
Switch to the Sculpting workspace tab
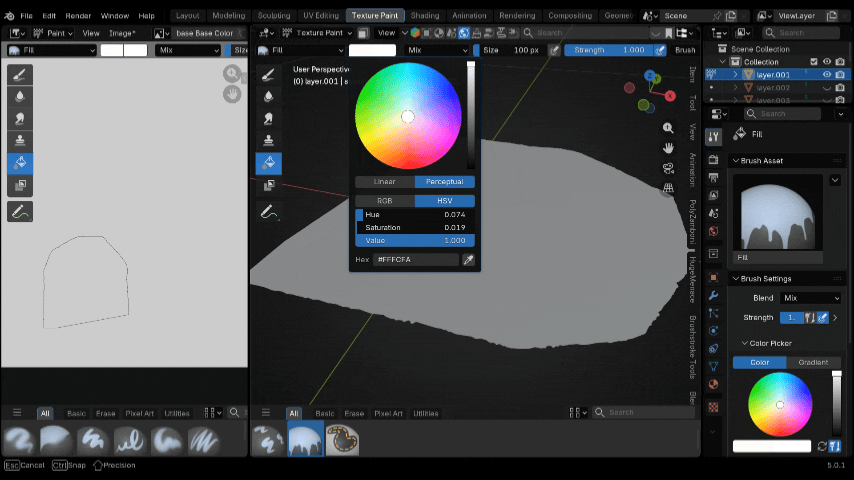(x=274, y=16)
